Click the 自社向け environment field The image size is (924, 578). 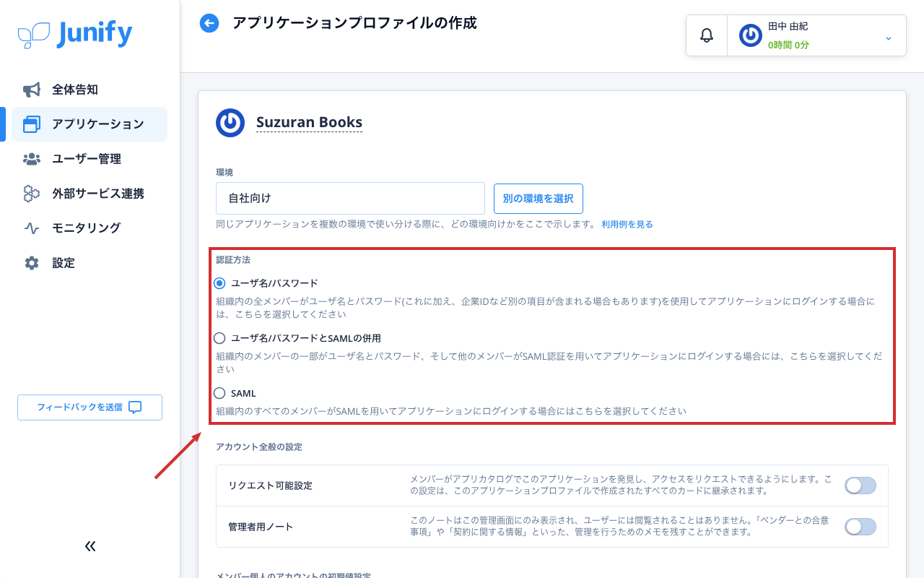350,198
